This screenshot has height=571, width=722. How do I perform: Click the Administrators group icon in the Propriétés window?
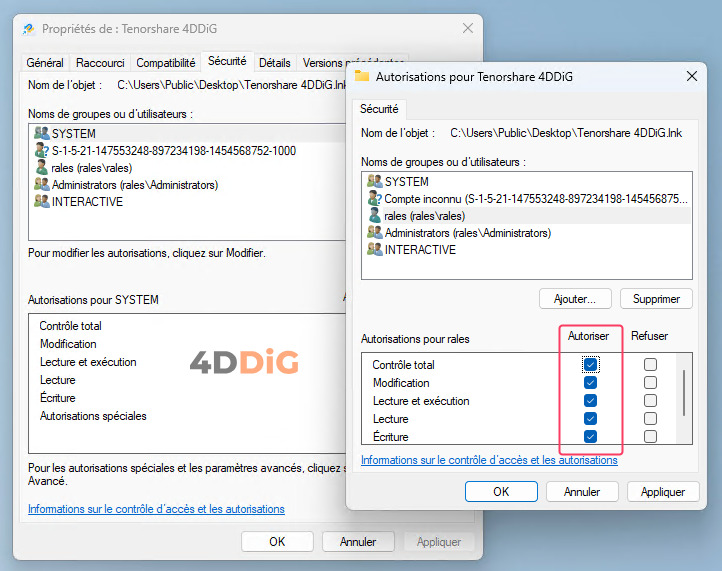coord(41,184)
